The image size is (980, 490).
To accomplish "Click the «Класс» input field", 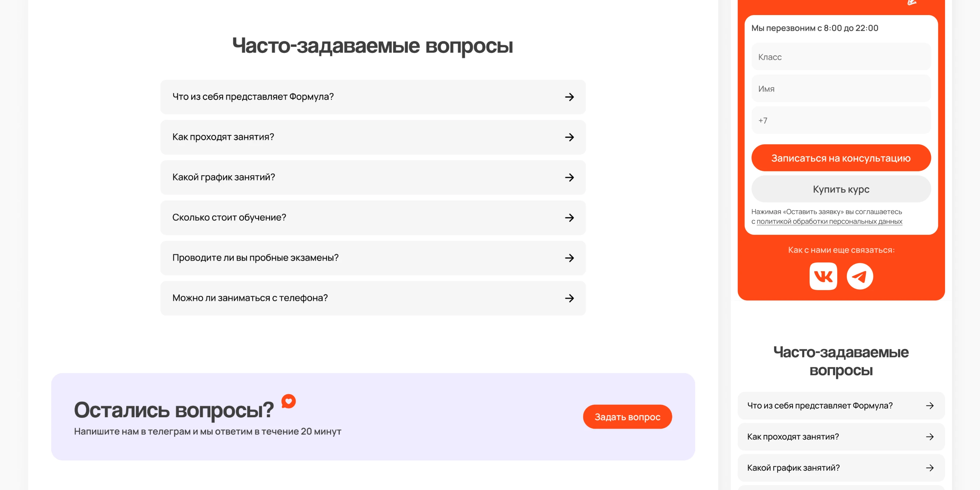I will [841, 57].
